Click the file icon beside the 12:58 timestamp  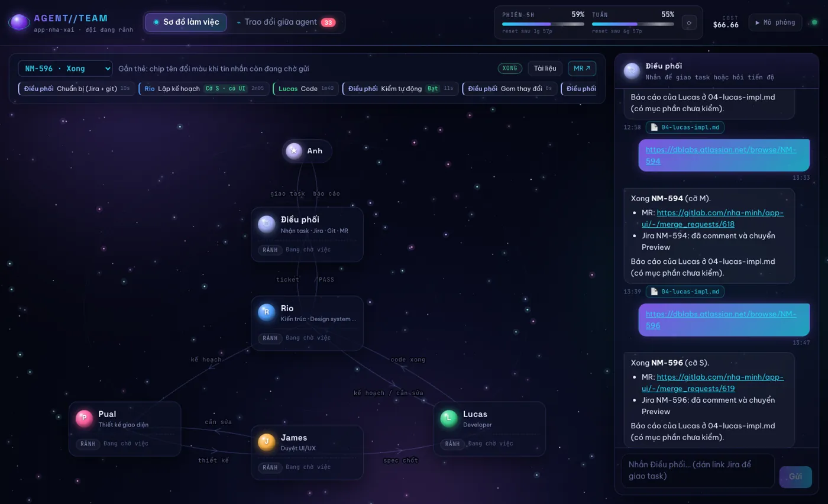coord(654,127)
